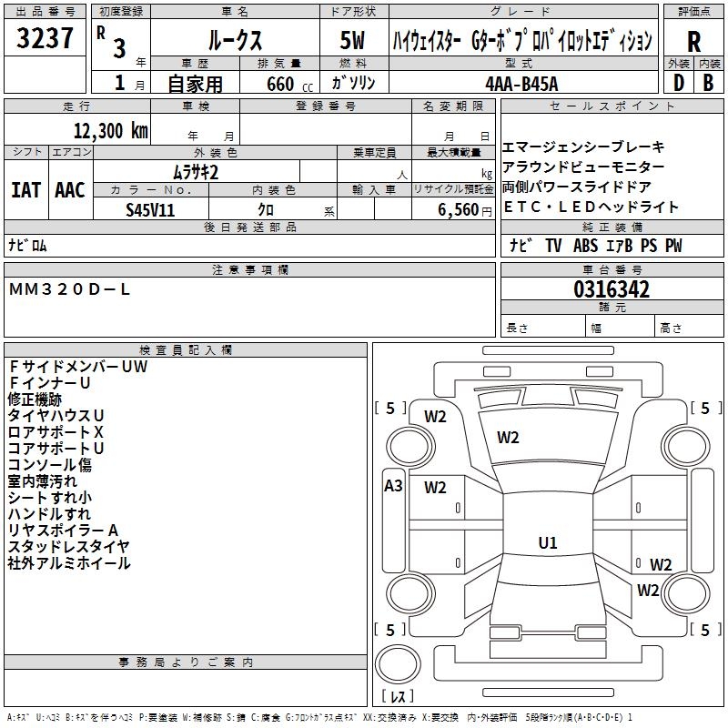
Task: Select the W2 mark on the hood
Action: pos(508,438)
